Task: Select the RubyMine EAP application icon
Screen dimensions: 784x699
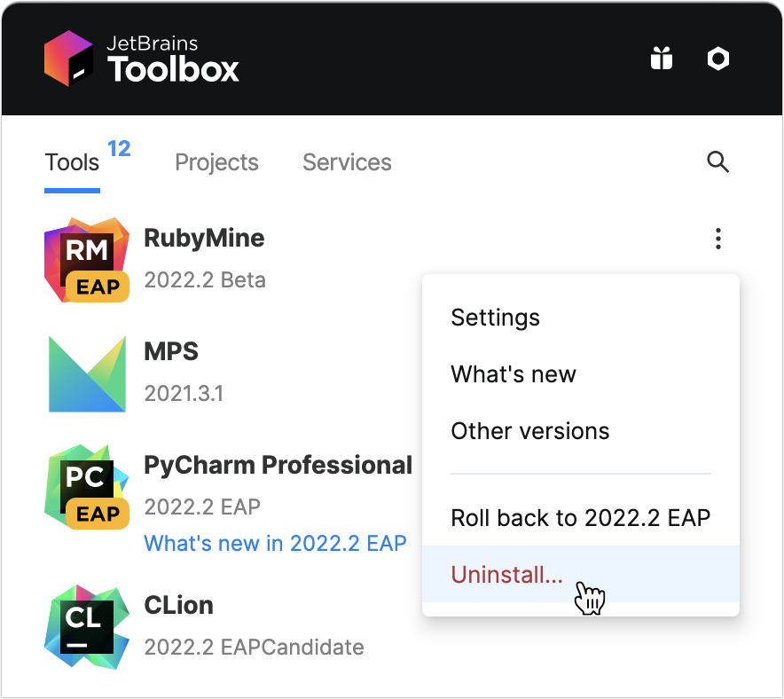Action: point(86,260)
